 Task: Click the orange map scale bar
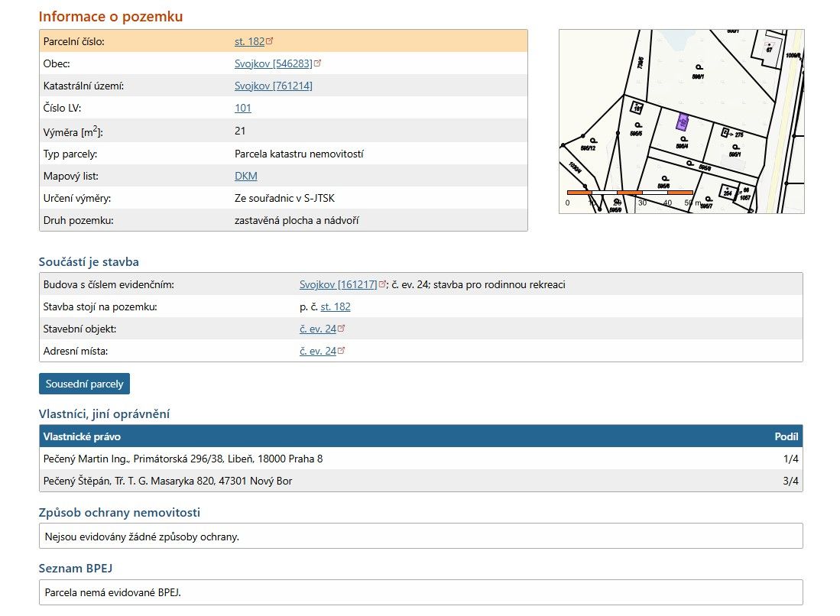pyautogui.click(x=629, y=193)
